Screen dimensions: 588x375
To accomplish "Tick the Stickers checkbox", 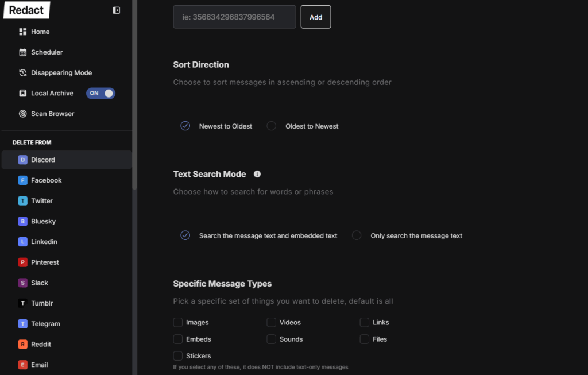I will 178,355.
